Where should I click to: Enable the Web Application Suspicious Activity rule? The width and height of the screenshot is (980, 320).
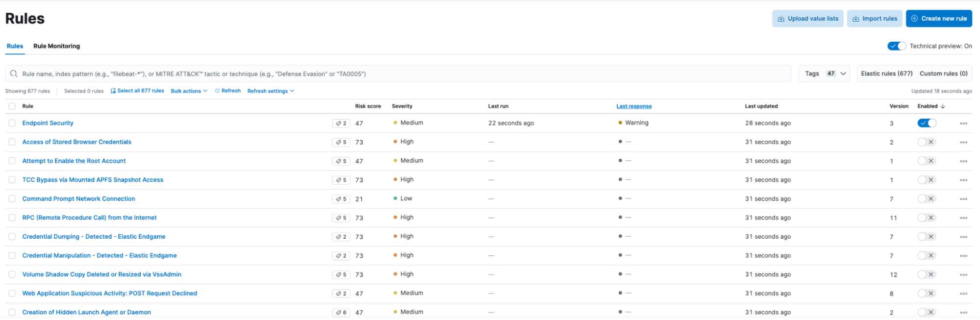pos(927,293)
